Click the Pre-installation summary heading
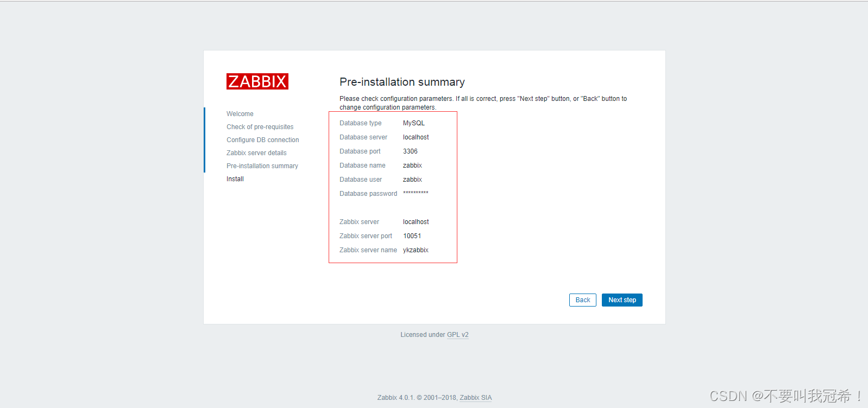This screenshot has width=868, height=408. (402, 82)
